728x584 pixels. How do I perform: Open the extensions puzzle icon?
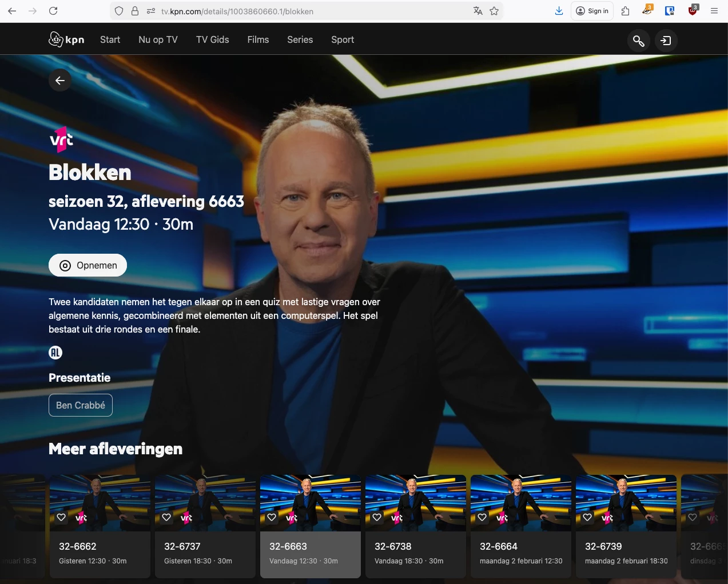click(625, 11)
